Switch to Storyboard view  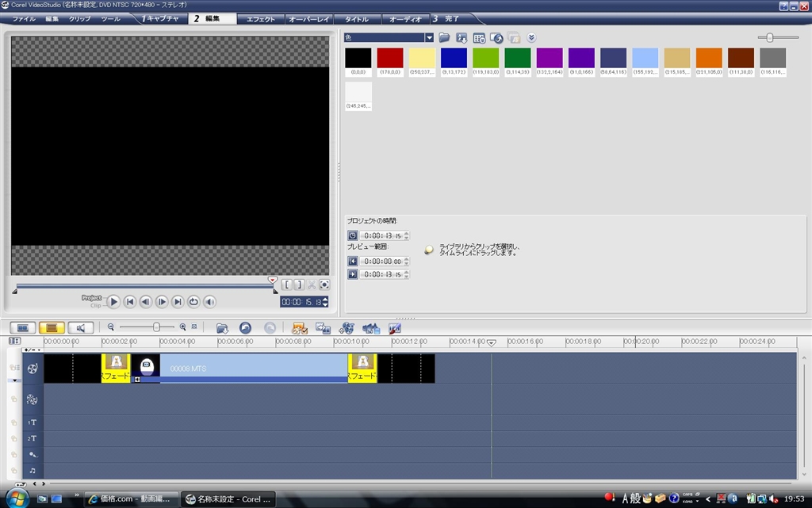(23, 327)
